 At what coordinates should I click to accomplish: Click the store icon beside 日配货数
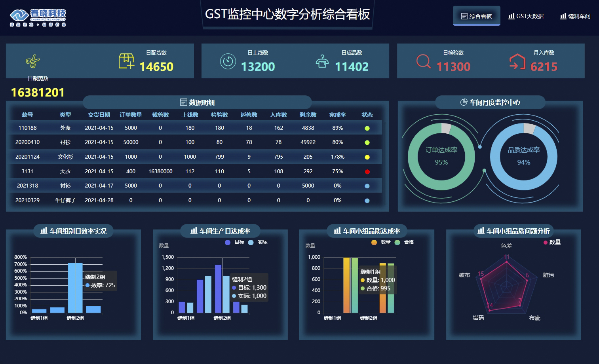point(126,61)
